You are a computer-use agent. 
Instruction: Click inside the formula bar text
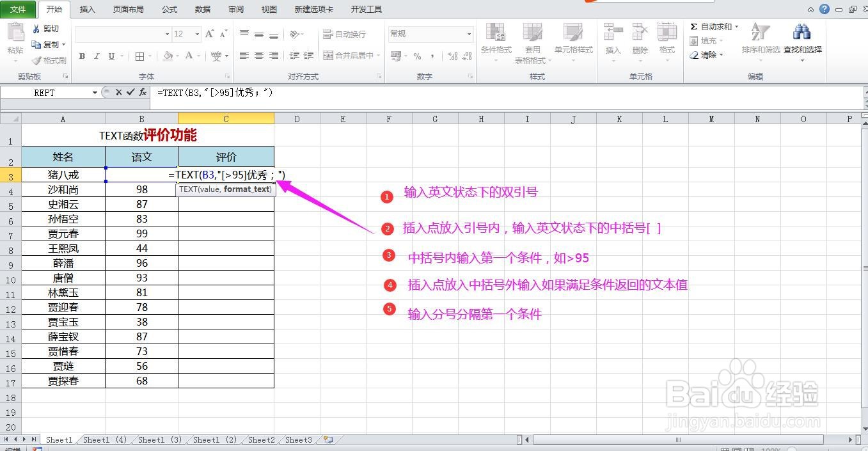(216, 93)
